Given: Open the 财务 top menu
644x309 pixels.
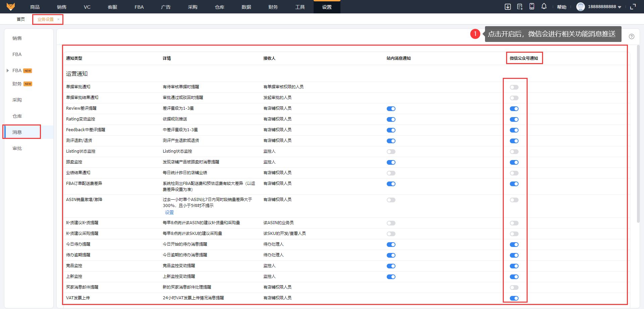Looking at the screenshot, I should 273,7.
